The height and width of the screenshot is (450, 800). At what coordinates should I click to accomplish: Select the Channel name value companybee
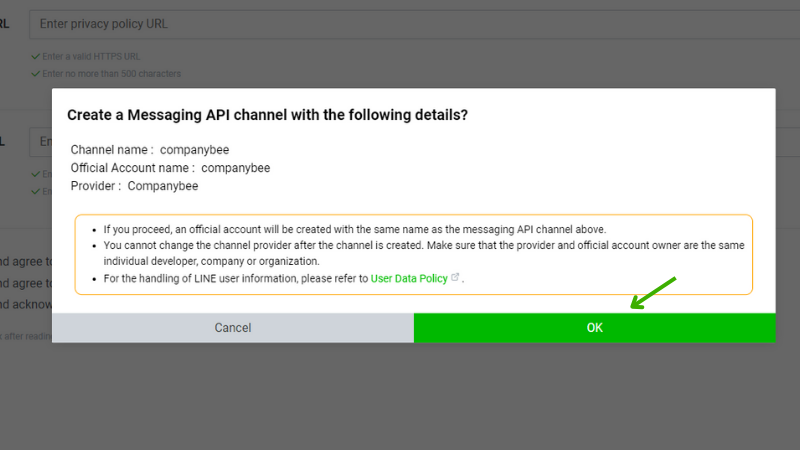point(194,150)
